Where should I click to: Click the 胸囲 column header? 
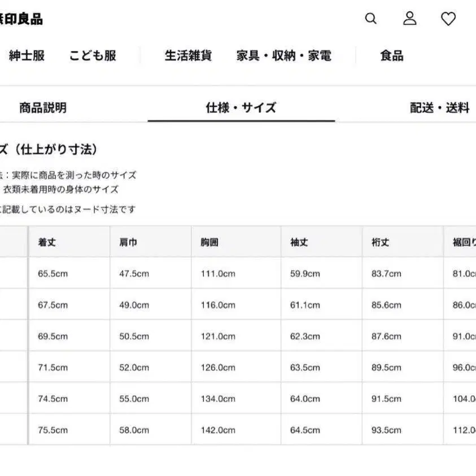(209, 242)
